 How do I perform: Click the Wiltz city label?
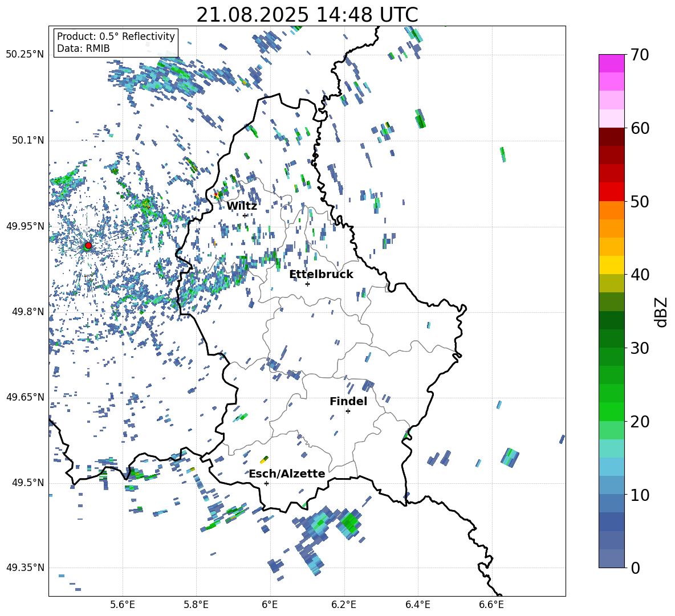point(242,206)
